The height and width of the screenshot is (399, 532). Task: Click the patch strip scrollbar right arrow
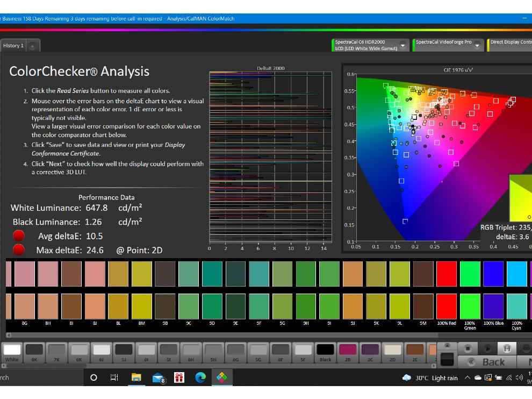click(x=434, y=366)
